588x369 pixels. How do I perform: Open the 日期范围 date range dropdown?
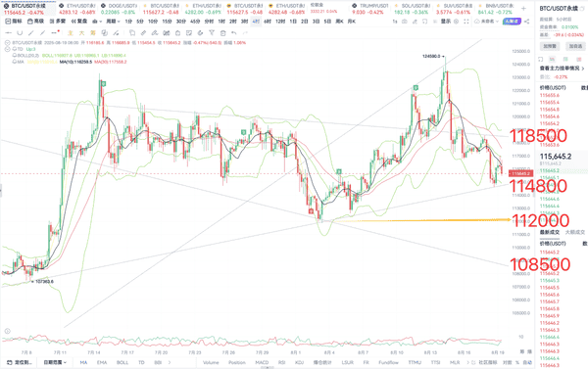coord(55,362)
